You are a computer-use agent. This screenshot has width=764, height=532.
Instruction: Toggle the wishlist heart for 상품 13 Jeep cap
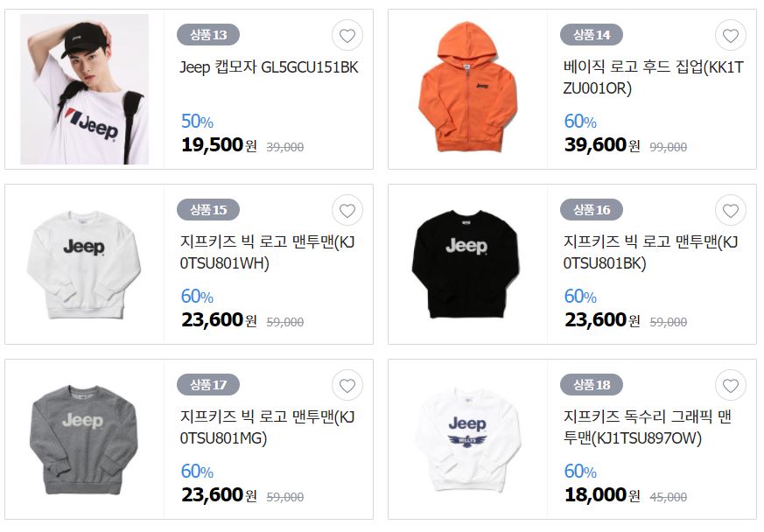pos(347,36)
